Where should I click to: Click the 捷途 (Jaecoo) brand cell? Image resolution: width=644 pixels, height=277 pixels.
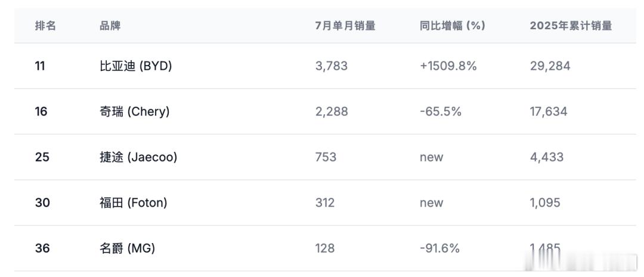tap(138, 157)
